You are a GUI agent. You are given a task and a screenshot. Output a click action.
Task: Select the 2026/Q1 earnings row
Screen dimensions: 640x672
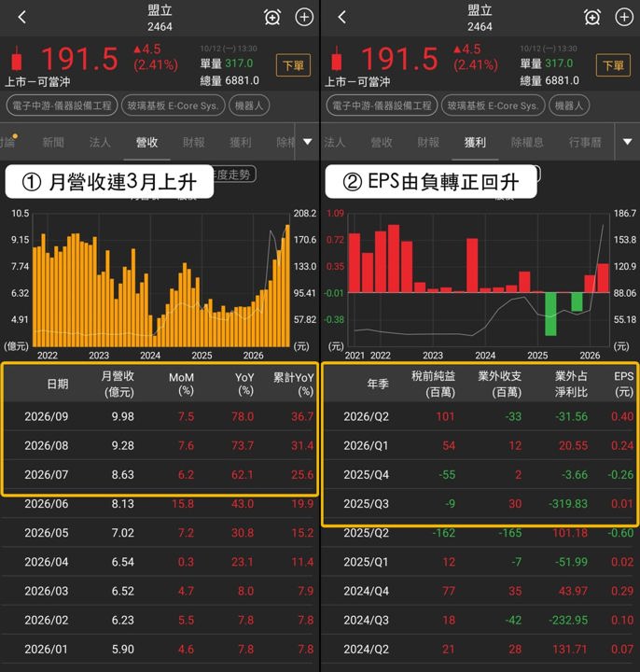click(x=480, y=446)
